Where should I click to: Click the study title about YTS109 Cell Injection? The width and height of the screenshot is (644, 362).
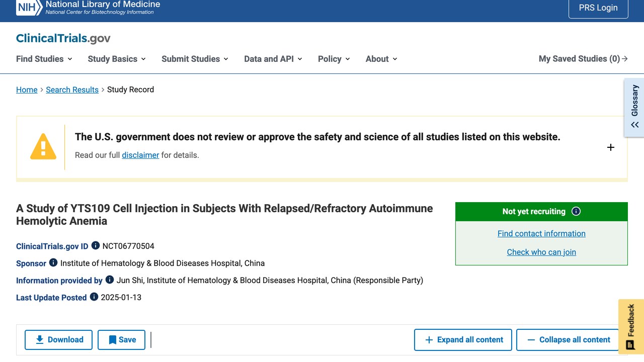[x=224, y=215]
